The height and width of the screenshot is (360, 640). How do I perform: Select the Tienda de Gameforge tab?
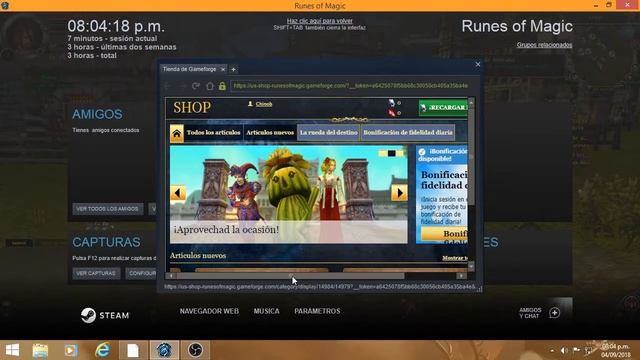pyautogui.click(x=190, y=69)
